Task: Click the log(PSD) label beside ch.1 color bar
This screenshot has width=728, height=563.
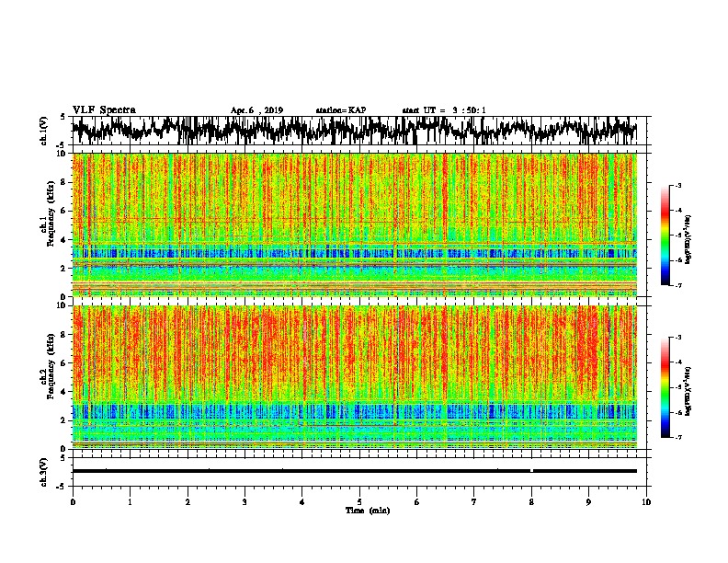Action: coord(688,239)
